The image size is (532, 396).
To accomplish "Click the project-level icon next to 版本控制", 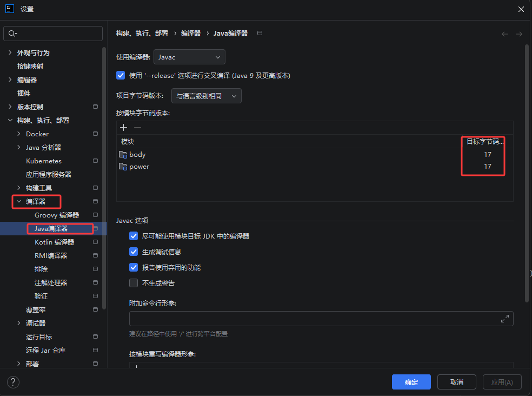I will (95, 107).
